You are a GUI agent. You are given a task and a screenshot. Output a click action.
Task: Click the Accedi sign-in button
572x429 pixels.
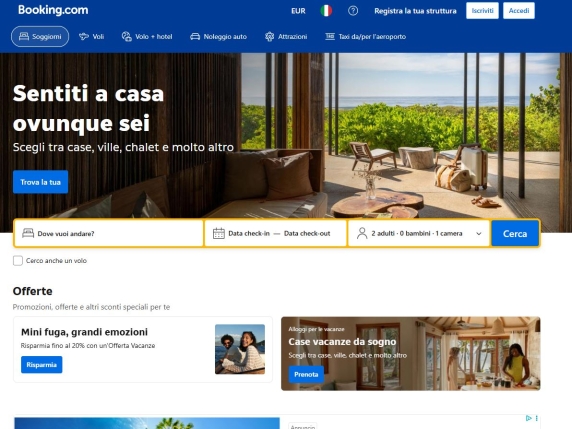[x=519, y=11]
